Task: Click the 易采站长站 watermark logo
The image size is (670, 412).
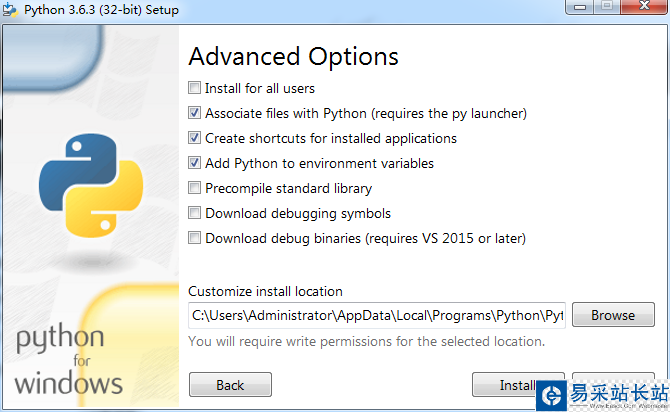Action: [x=602, y=395]
